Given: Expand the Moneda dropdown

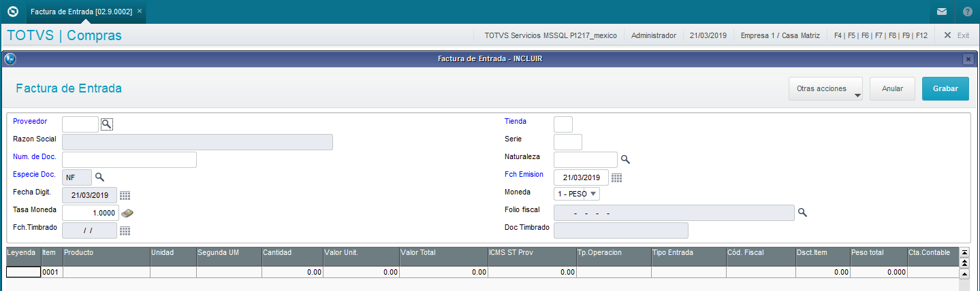Looking at the screenshot, I should [x=593, y=194].
